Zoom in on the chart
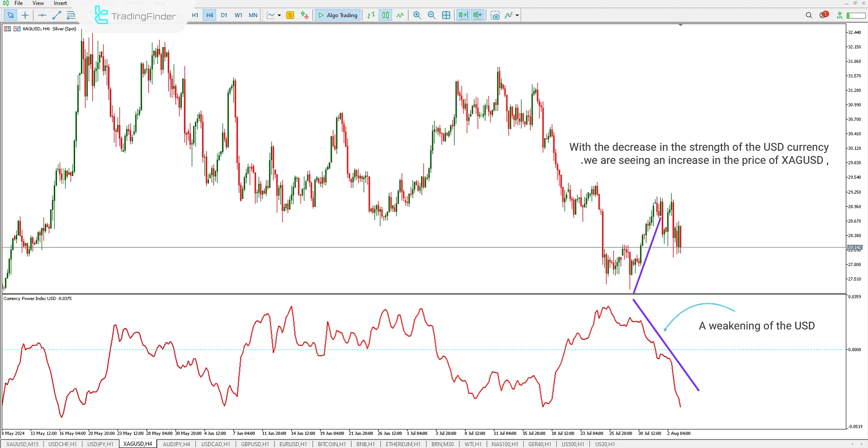The height and width of the screenshot is (448, 868). coord(416,15)
